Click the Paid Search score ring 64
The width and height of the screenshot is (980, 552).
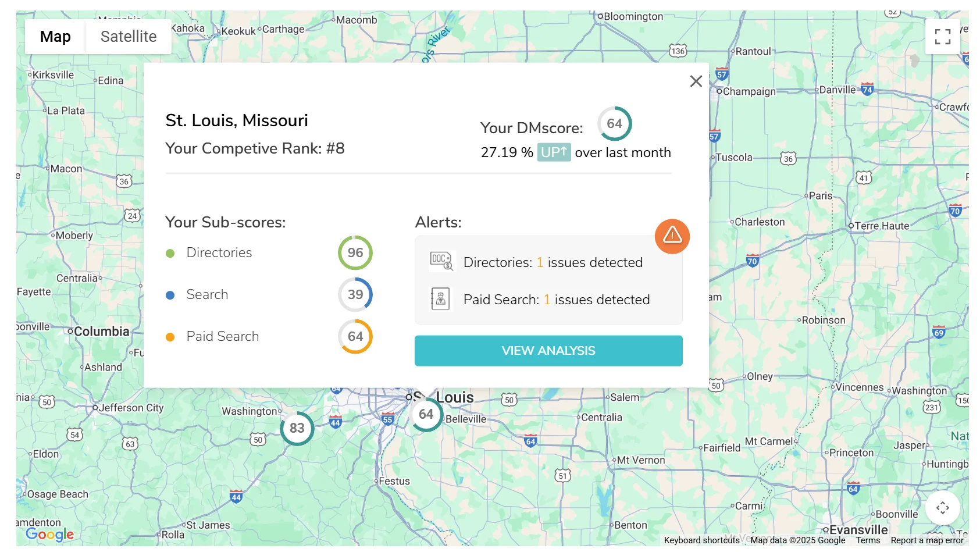pyautogui.click(x=355, y=337)
